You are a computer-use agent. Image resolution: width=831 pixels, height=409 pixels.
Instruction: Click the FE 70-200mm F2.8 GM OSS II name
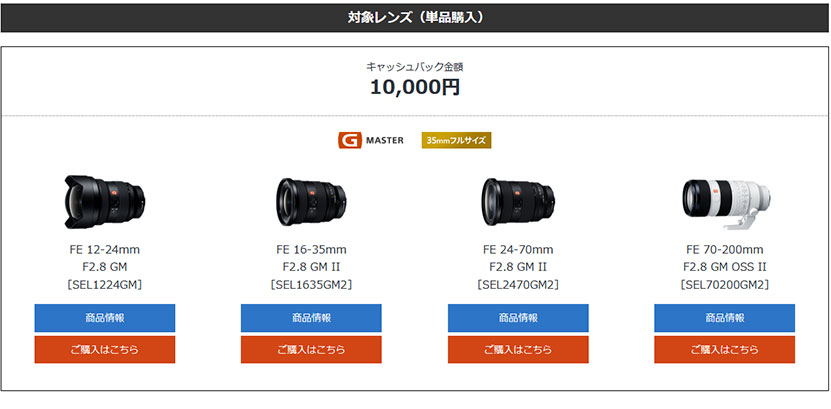pos(724,258)
